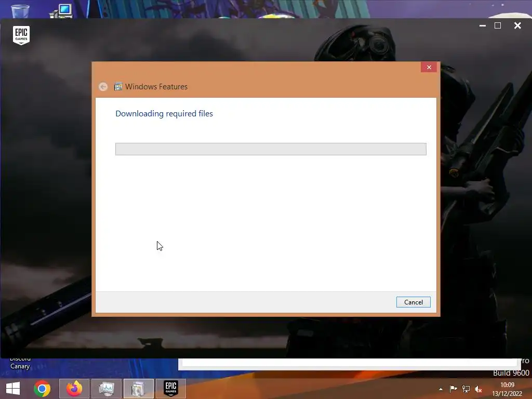Switch to Epic Games in the taskbar
Image resolution: width=532 pixels, height=399 pixels.
pyautogui.click(x=170, y=389)
